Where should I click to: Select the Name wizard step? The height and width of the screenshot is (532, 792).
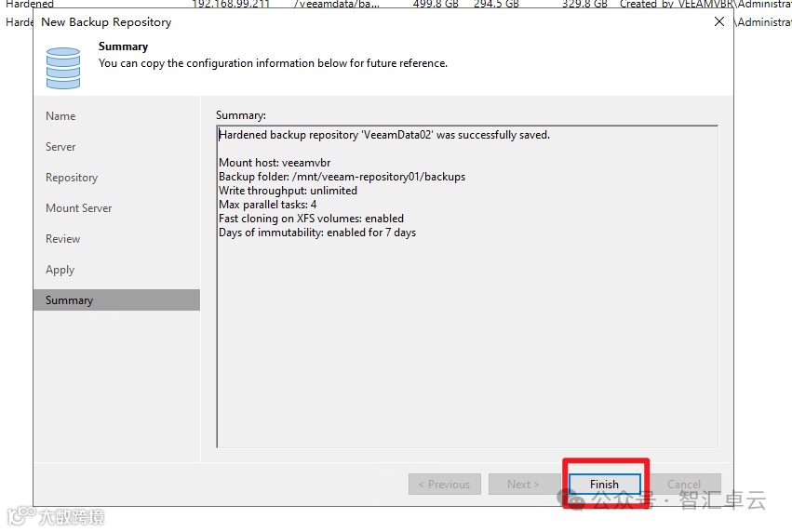tap(60, 116)
